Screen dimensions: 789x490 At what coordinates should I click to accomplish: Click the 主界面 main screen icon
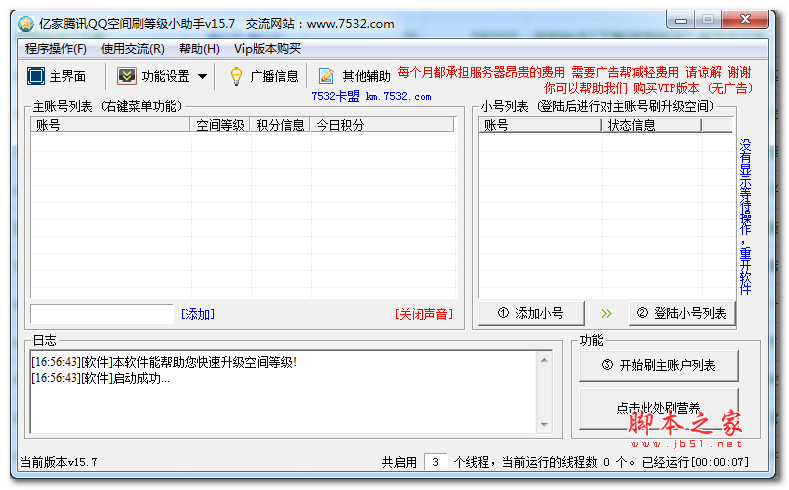click(36, 76)
